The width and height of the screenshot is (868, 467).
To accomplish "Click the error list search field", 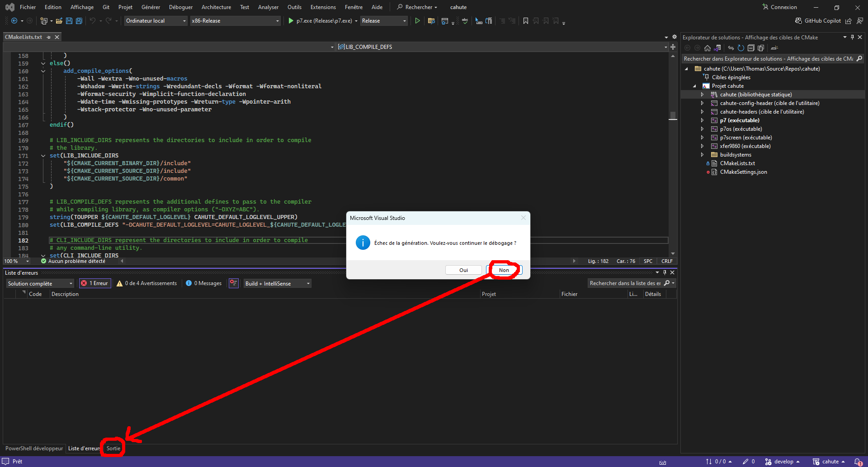I will [625, 283].
